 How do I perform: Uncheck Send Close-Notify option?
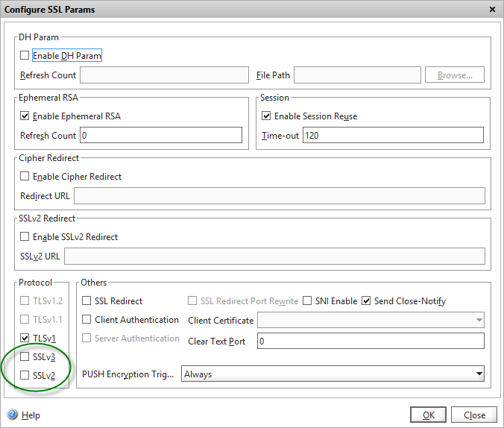(x=366, y=301)
